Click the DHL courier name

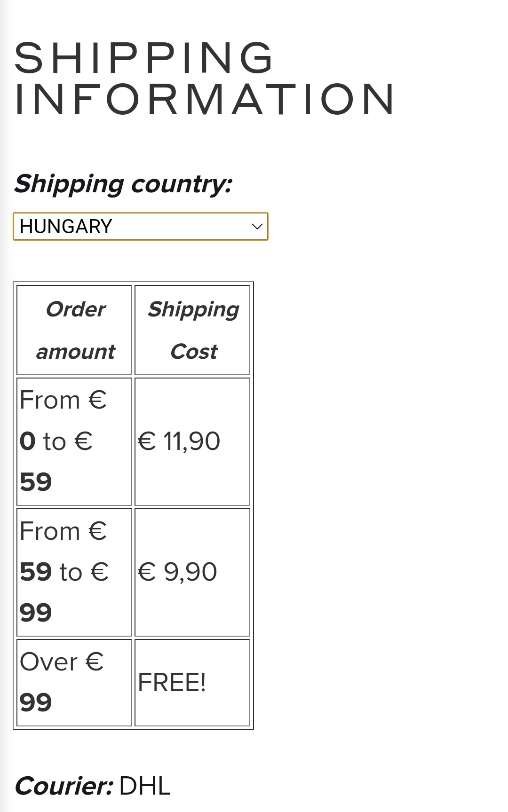pos(145,786)
